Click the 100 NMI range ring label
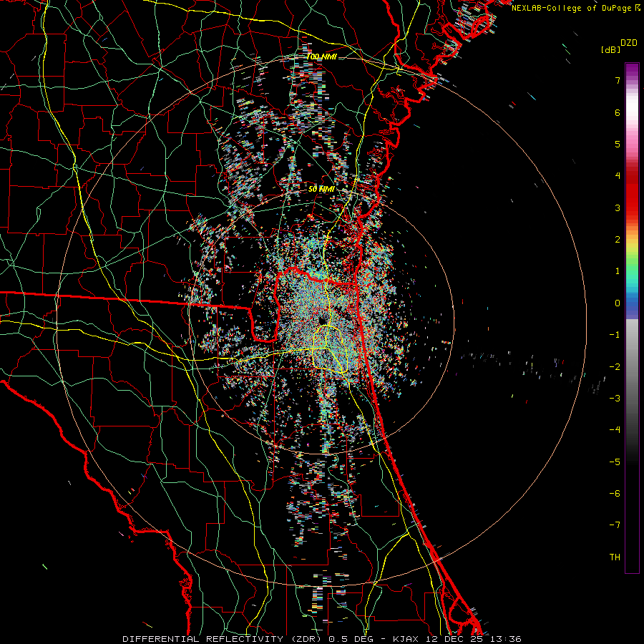Image resolution: width=644 pixels, height=644 pixels. tap(321, 57)
